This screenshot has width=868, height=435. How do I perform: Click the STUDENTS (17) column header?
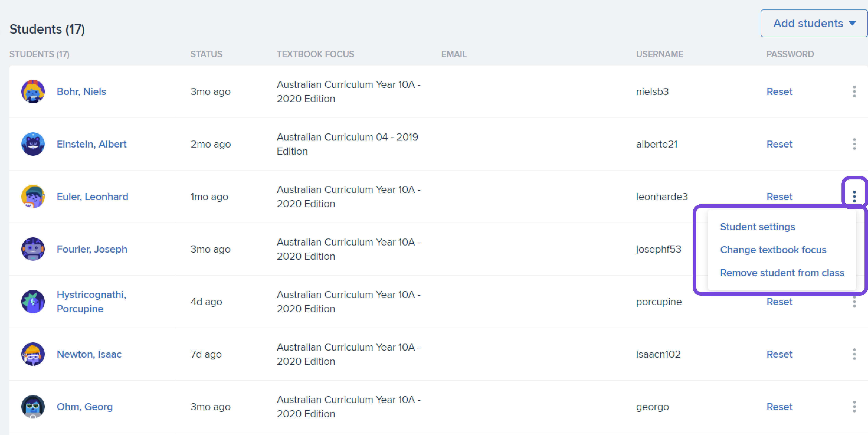click(39, 54)
